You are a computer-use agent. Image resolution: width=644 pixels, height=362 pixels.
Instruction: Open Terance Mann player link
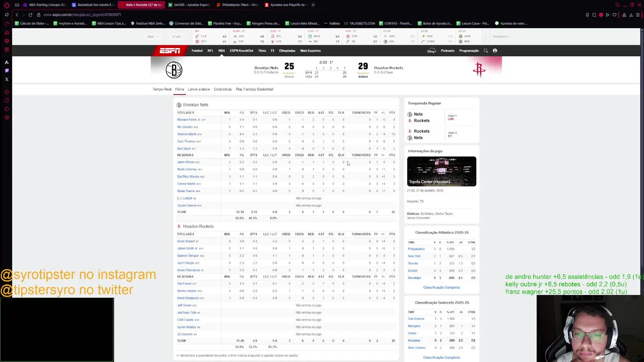pos(187,134)
